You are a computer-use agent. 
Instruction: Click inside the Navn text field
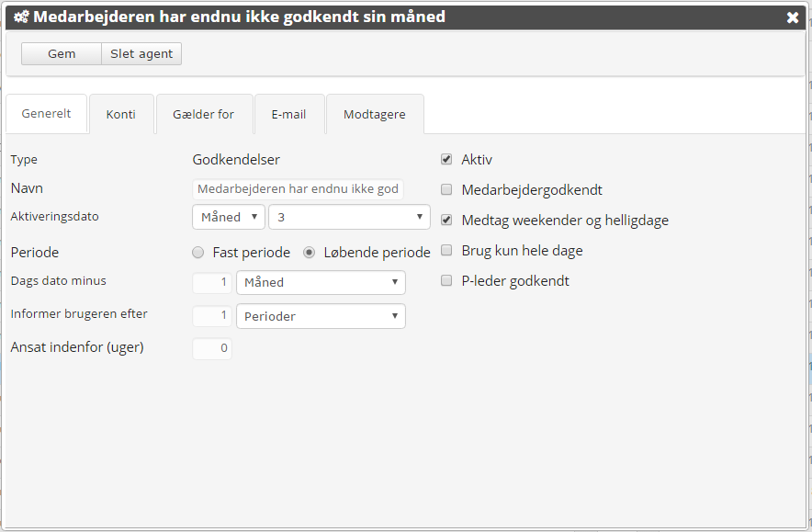(298, 188)
